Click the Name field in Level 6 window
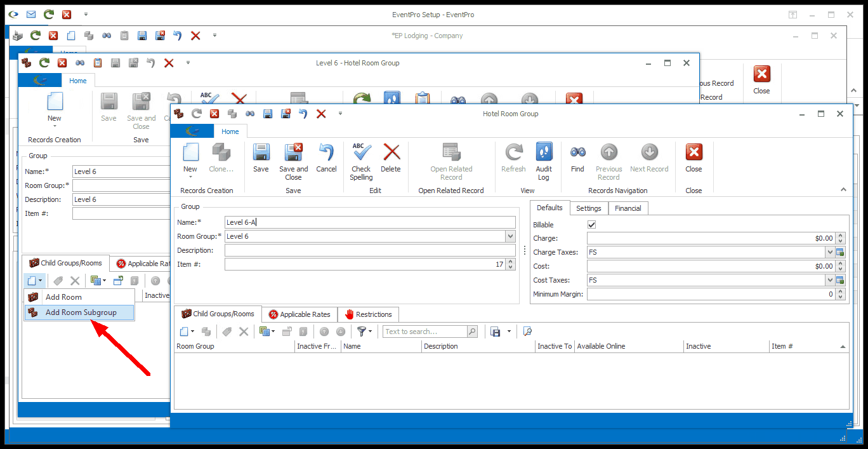Image resolution: width=868 pixels, height=449 pixels. (121, 171)
